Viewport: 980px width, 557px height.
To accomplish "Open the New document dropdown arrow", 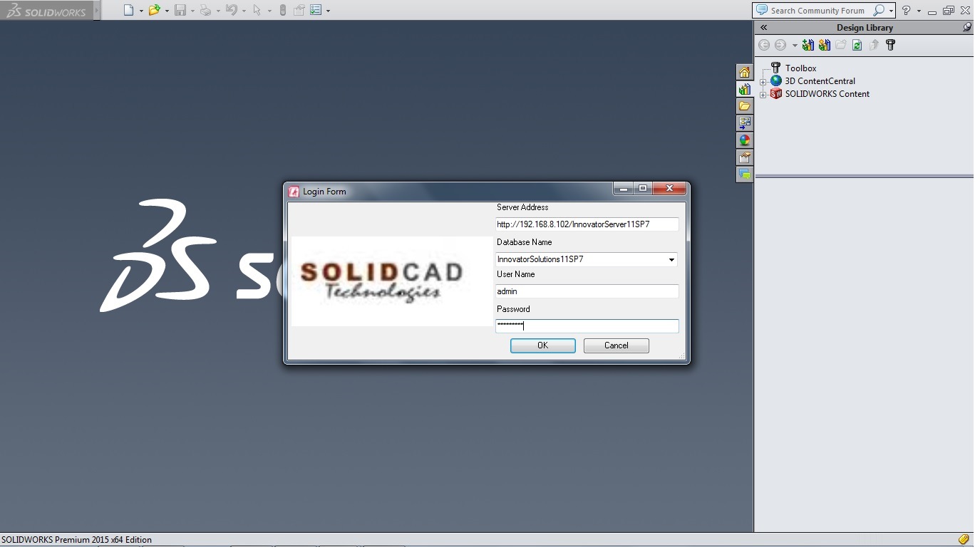I will point(141,11).
